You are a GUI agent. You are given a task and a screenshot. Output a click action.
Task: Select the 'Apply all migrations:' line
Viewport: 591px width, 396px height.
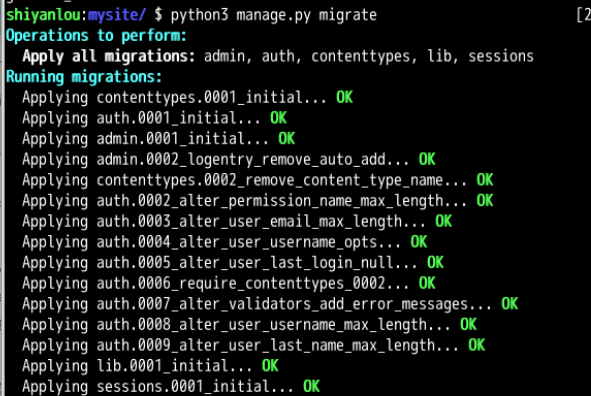[x=278, y=57]
